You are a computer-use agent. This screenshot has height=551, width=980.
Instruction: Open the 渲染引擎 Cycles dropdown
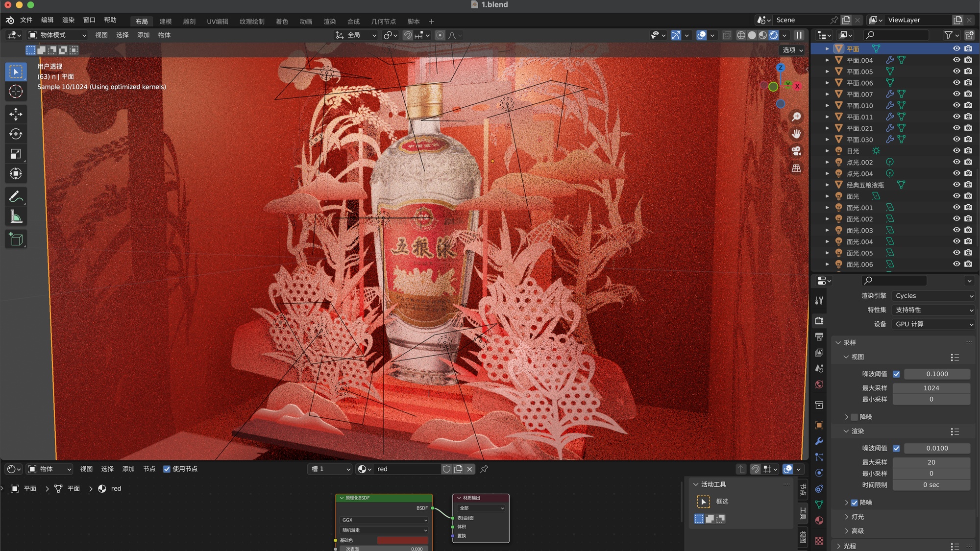click(x=933, y=296)
